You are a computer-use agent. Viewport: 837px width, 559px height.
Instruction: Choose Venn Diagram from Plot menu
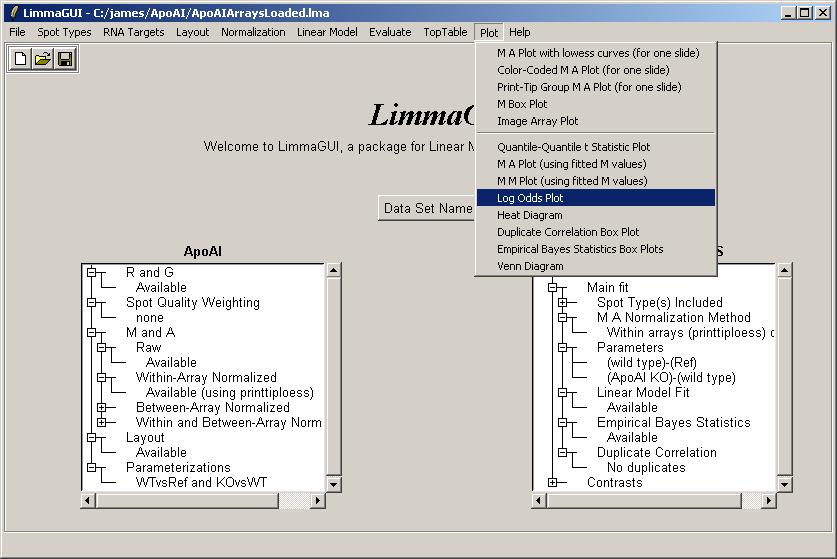[x=530, y=266]
